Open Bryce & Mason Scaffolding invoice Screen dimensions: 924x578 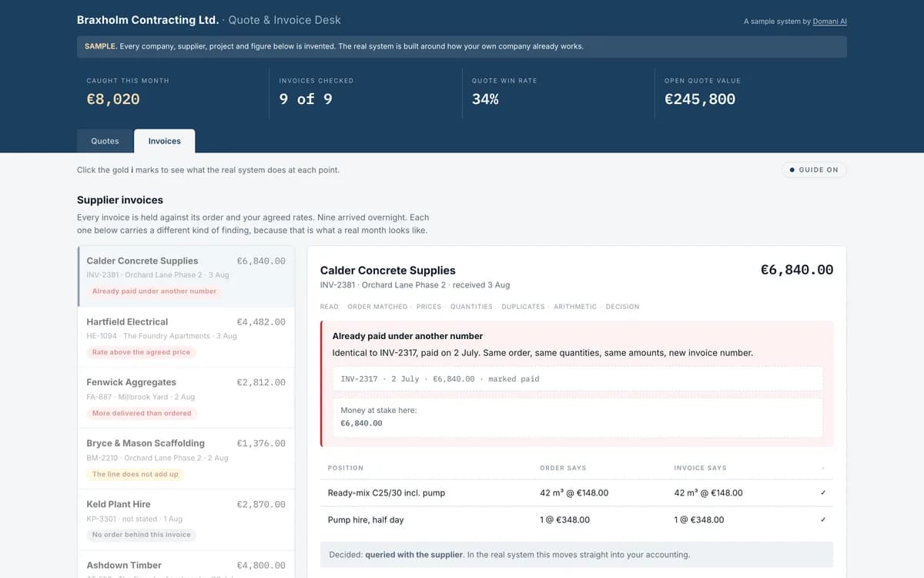click(x=186, y=459)
